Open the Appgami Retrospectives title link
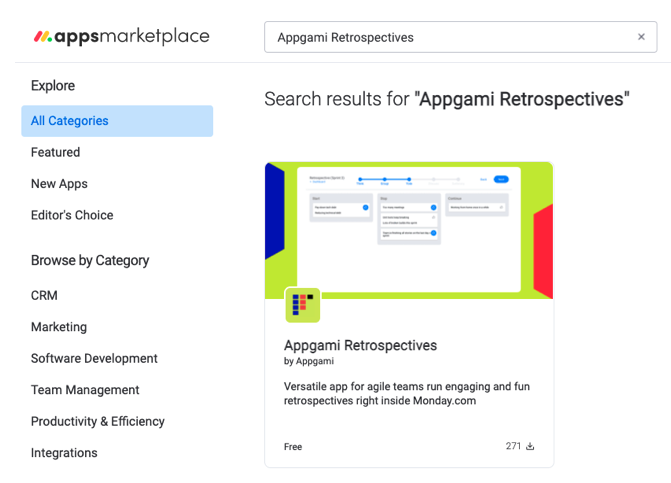The height and width of the screenshot is (483, 671). [x=360, y=345]
